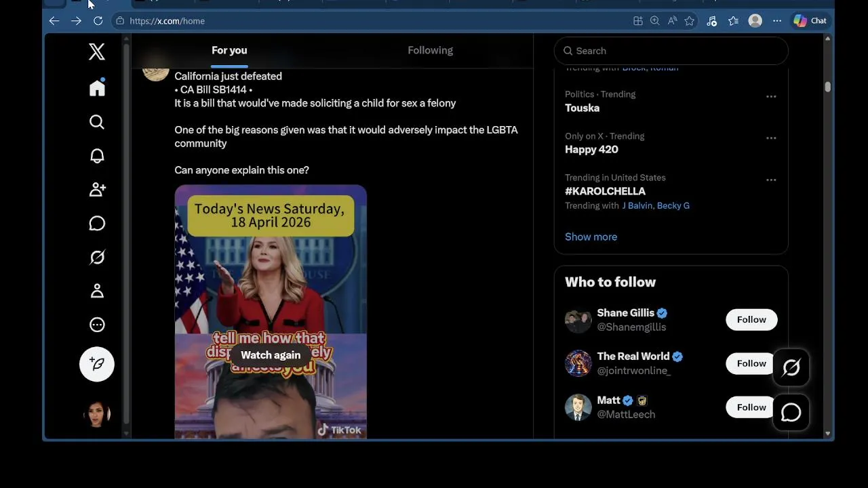Open More options circle in sidebar
868x488 pixels.
97,325
